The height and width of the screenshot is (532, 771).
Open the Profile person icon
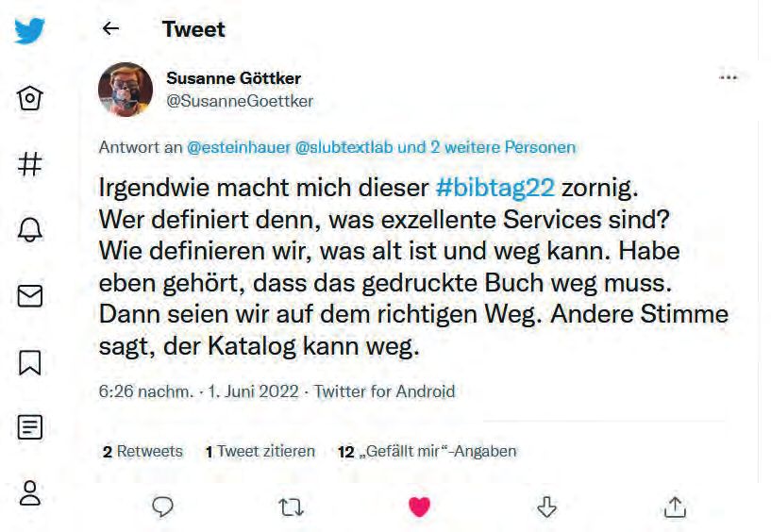29,493
